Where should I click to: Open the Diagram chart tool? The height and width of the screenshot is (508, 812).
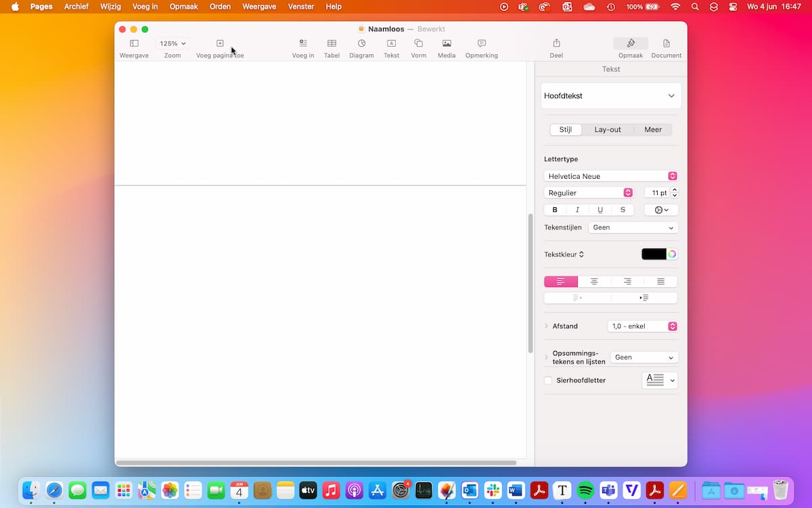[x=361, y=43]
